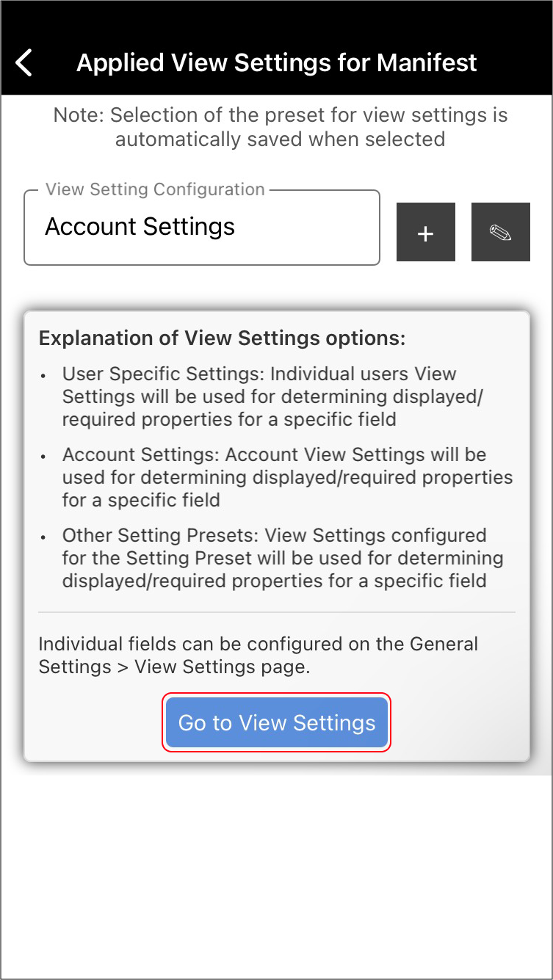Click the "View Setting Configuration" field label
Viewport: 553px width, 980px height.
[x=155, y=189]
